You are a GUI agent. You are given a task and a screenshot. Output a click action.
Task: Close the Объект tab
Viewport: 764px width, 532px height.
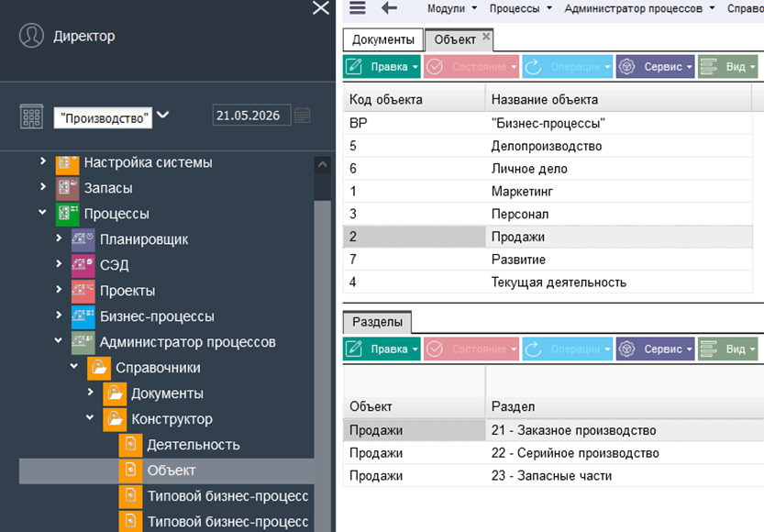pos(486,36)
